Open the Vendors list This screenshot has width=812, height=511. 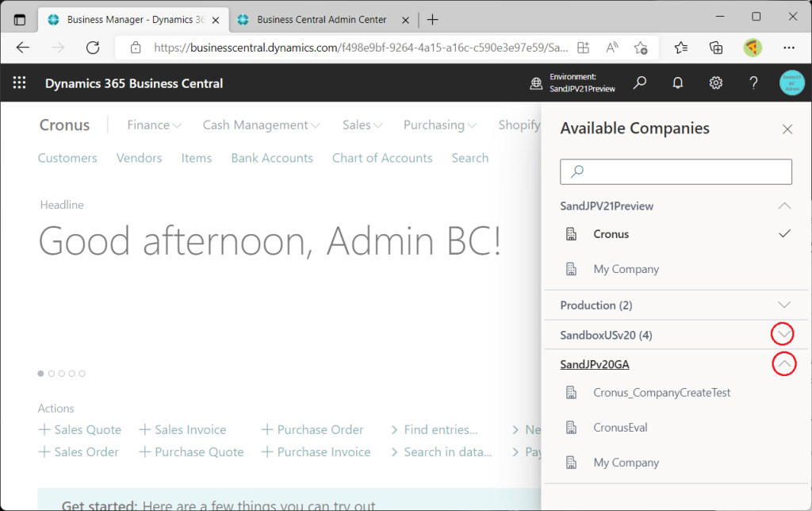pos(140,158)
